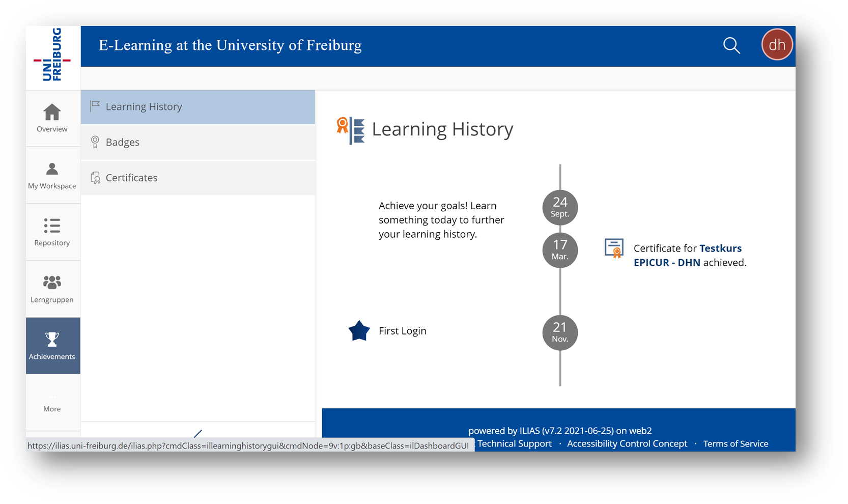Screen dimensions: 848x504
Task: Open the Repository list icon
Action: [x=52, y=226]
